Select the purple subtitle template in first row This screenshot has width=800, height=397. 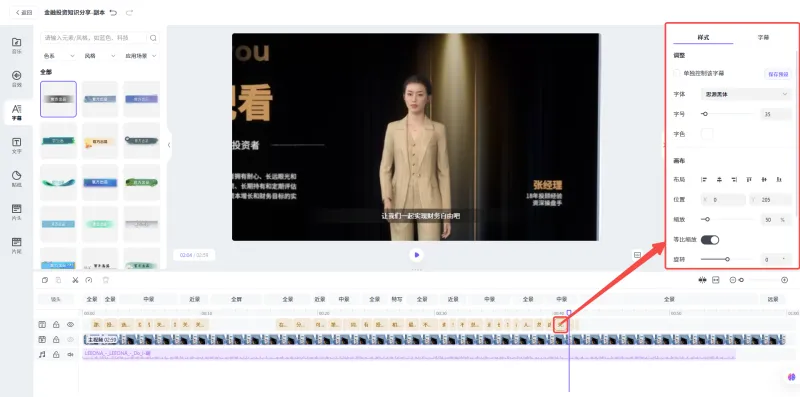coord(141,99)
